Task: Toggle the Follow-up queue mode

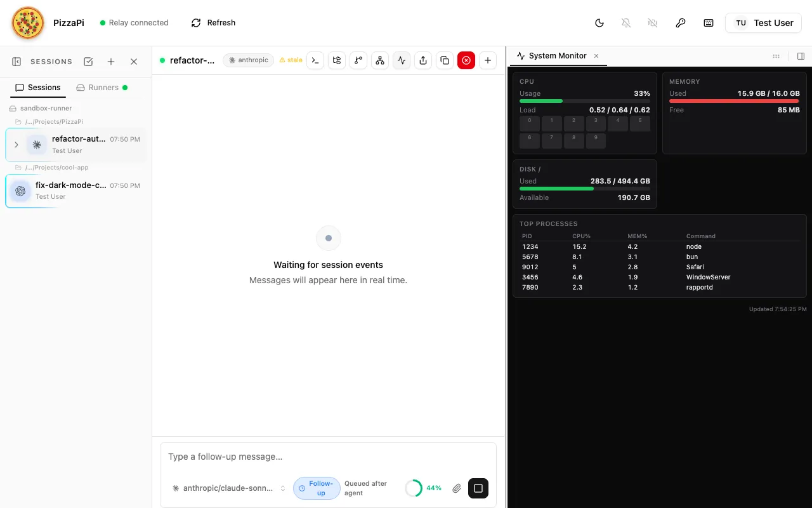Action: (317, 488)
